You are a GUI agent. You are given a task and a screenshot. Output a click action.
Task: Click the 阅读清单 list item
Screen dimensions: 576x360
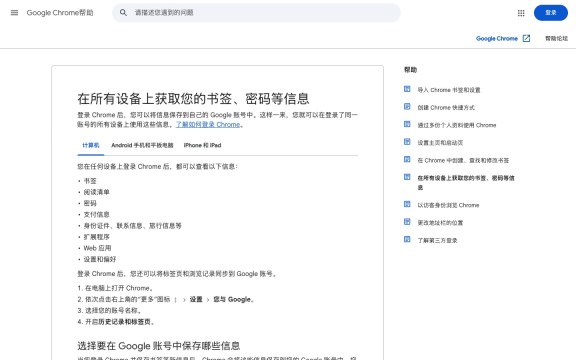coord(96,192)
